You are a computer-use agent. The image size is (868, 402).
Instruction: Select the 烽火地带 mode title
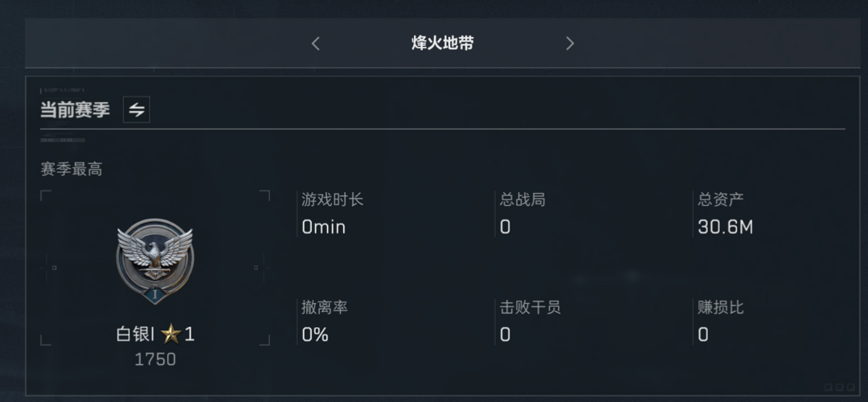(x=442, y=43)
